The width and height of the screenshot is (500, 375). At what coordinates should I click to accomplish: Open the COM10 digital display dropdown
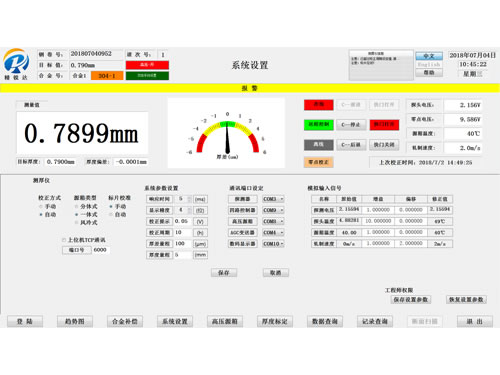(x=273, y=244)
